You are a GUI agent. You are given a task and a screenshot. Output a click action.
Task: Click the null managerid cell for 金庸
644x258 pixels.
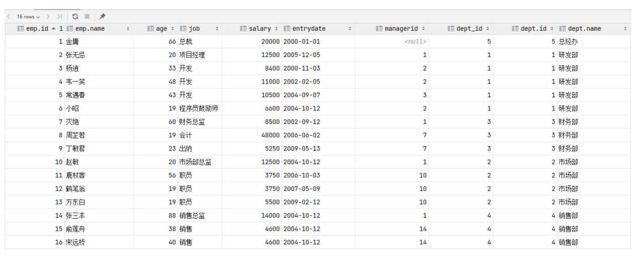pyautogui.click(x=392, y=42)
